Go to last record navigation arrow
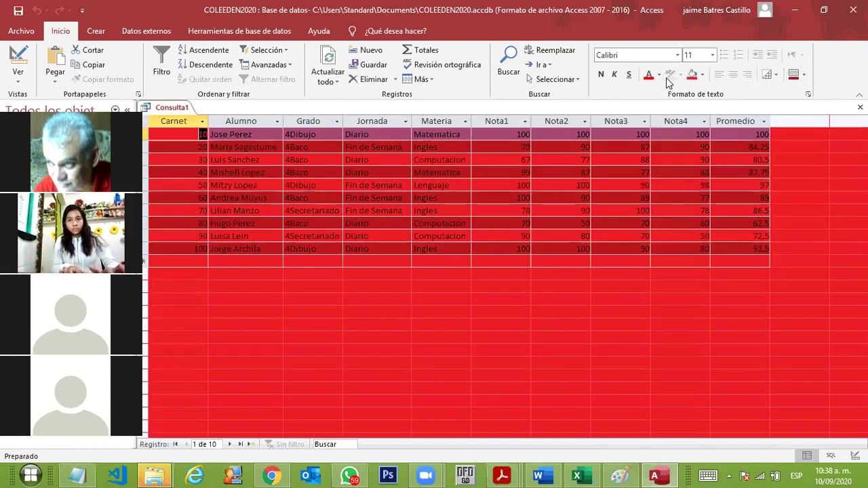Viewport: 868px width, 488px height. (239, 444)
